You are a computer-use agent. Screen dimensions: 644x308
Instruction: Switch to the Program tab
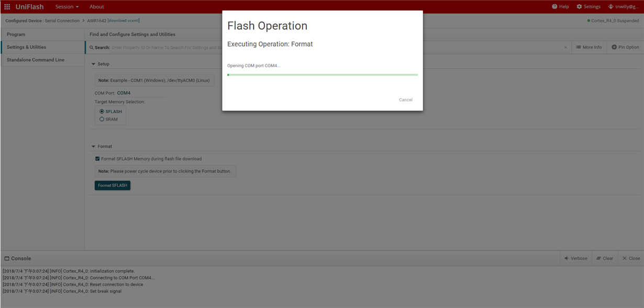pos(42,35)
